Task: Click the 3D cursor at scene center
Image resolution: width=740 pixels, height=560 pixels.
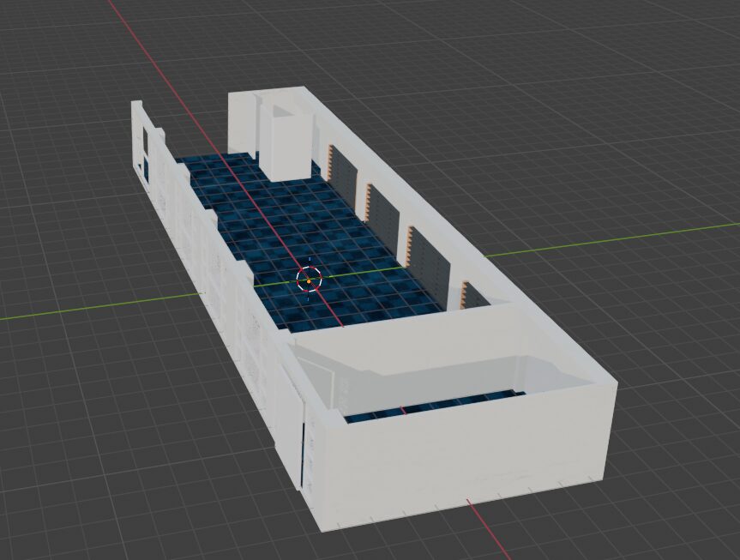Action: click(x=309, y=279)
